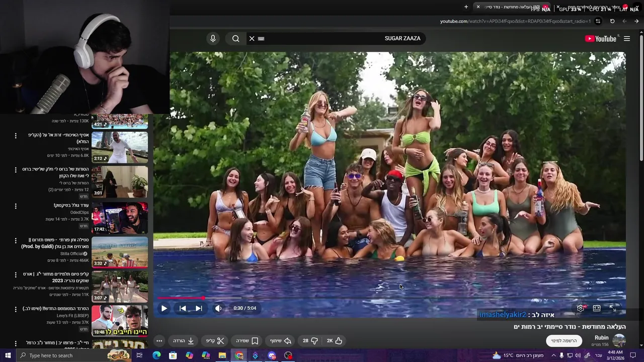
Task: Open Microsoft Store taskbar icon
Action: click(173, 355)
